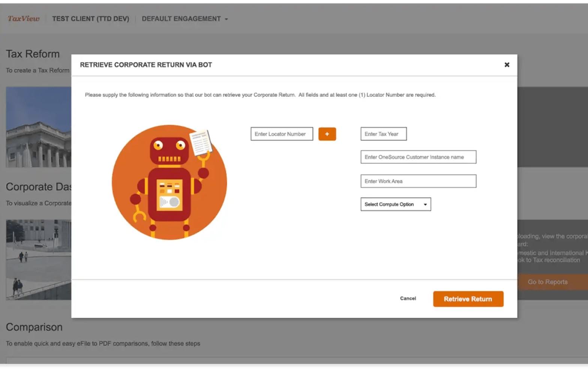Click the Enter Work Area field
The height and width of the screenshot is (371, 588).
418,181
